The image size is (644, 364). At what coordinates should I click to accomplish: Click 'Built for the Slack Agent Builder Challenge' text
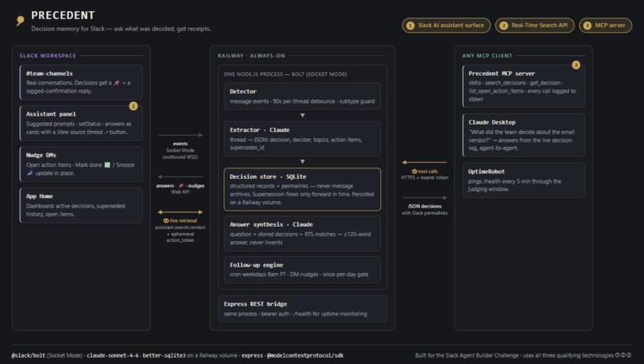467,355
